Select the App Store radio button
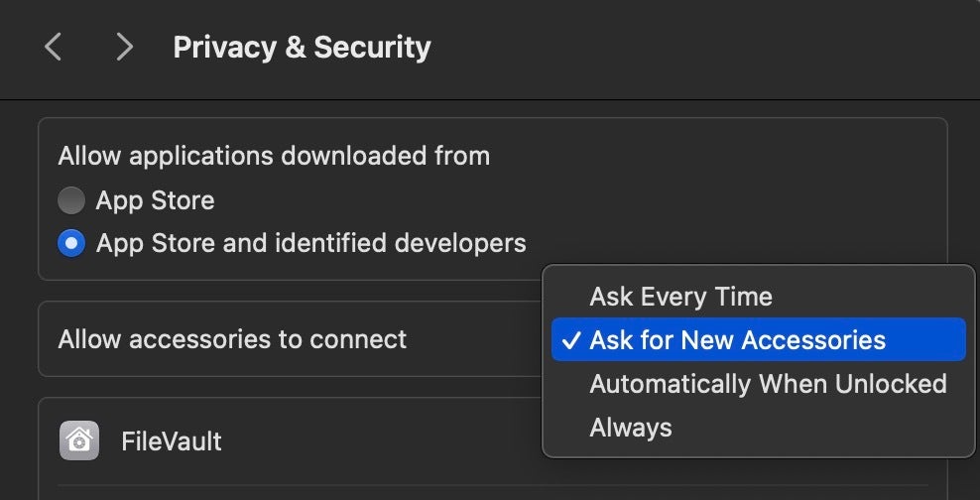Image resolution: width=980 pixels, height=500 pixels. click(71, 201)
